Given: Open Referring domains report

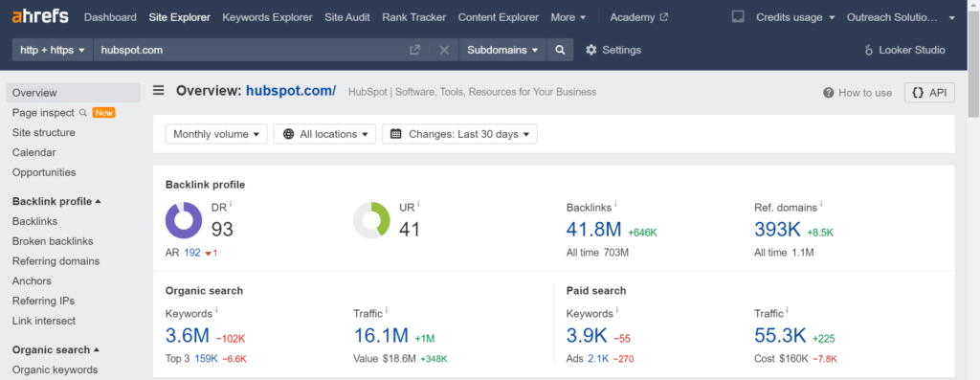Looking at the screenshot, I should click(56, 261).
